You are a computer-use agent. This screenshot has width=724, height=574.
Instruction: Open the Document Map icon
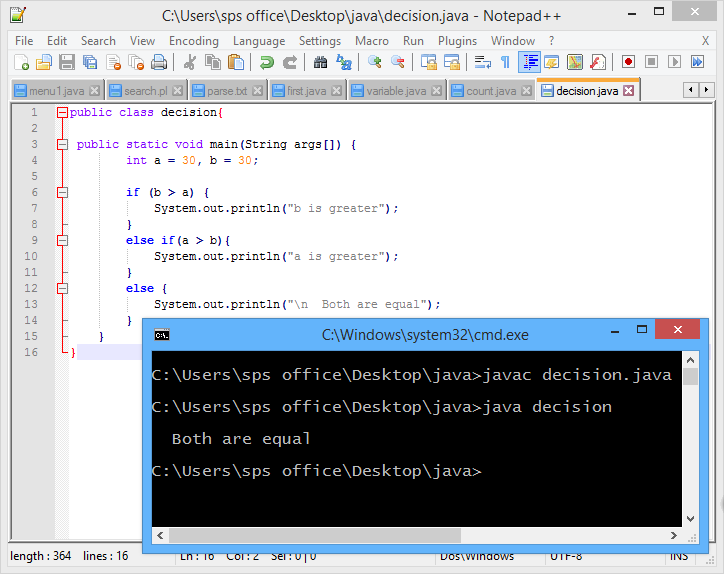(x=575, y=62)
